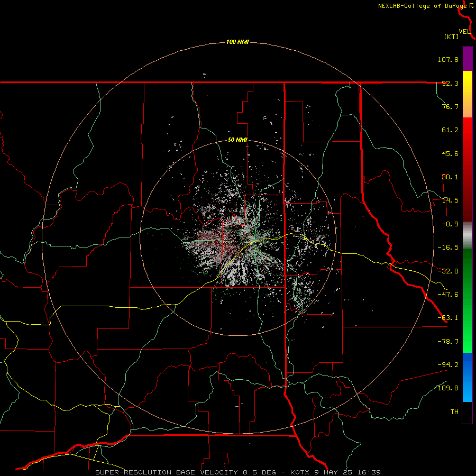Click the gray near-zero segment of the color bar
Viewport: 476px width, 476px height.
tap(467, 234)
